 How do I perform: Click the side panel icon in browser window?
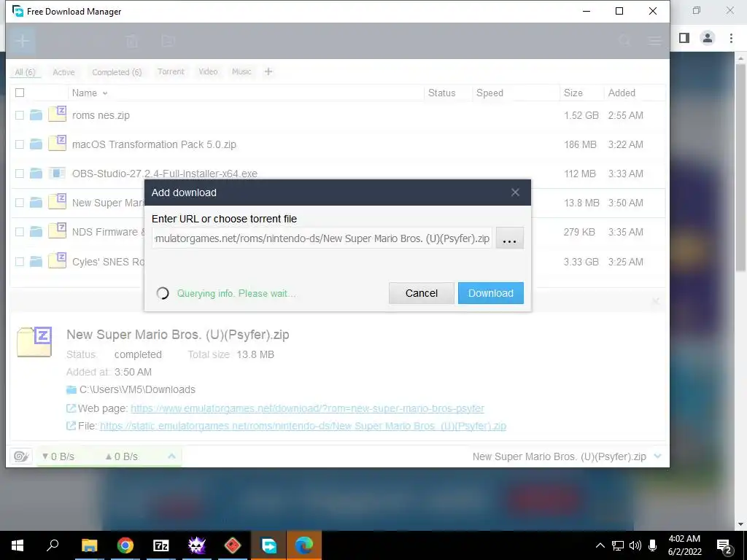click(684, 38)
